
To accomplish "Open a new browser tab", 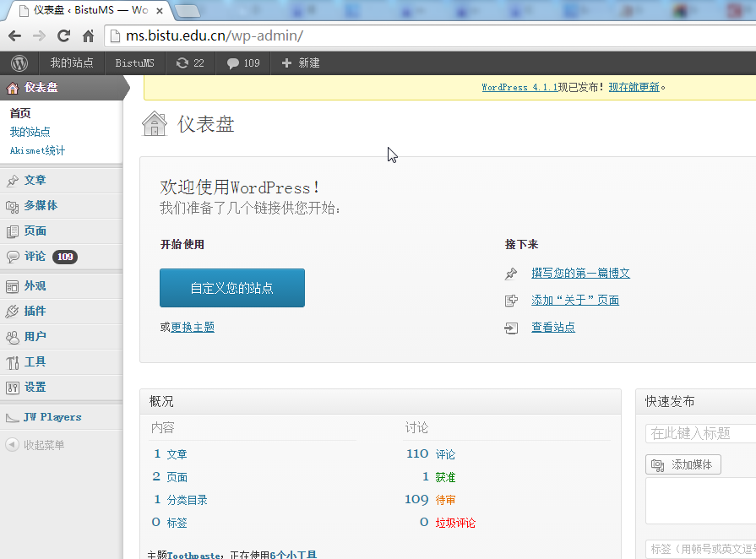I will 187,11.
